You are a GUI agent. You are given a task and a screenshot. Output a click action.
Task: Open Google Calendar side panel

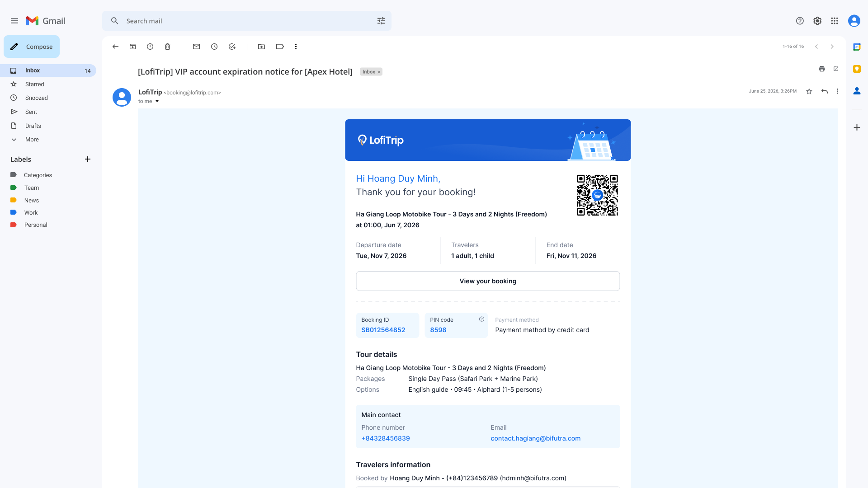click(x=857, y=47)
